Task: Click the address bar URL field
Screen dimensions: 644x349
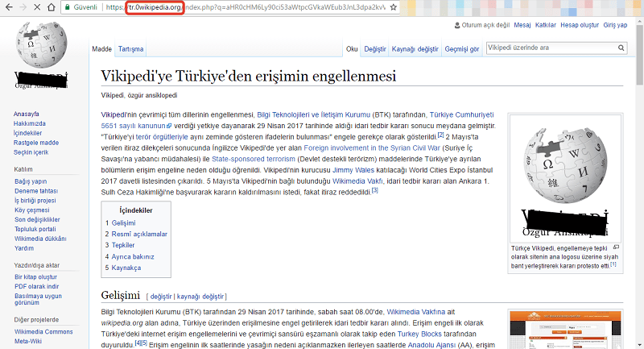Action: pos(246,7)
